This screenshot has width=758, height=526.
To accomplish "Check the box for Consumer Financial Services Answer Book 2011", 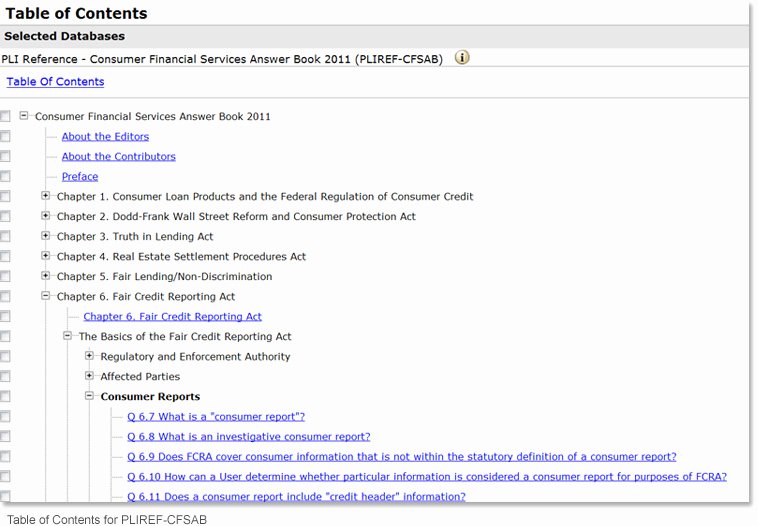I will click(x=5, y=117).
